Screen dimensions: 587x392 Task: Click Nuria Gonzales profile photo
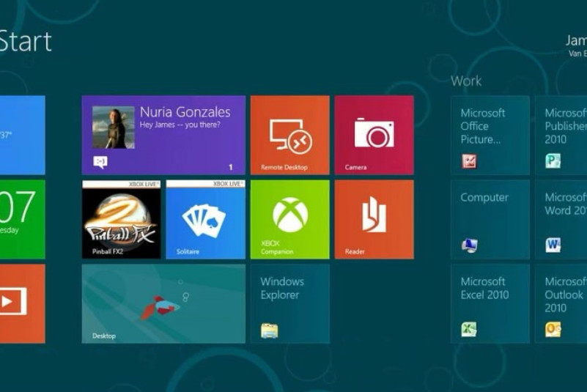pos(113,127)
